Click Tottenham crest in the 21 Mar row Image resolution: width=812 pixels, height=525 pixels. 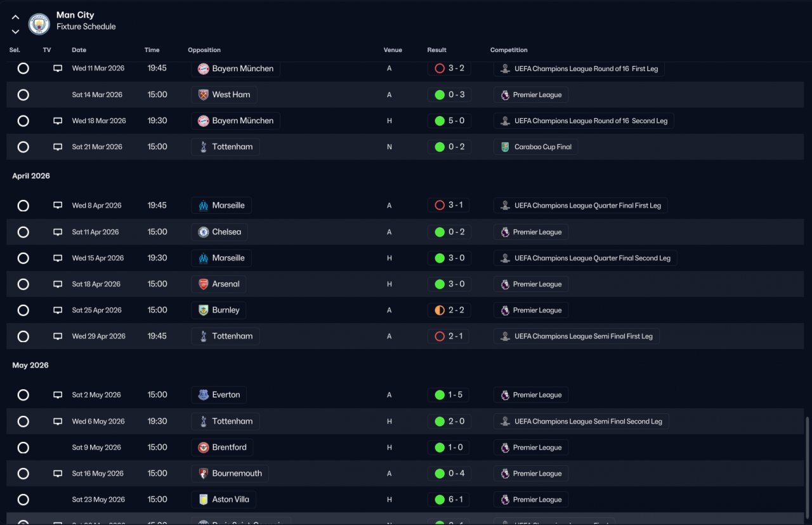pos(203,147)
